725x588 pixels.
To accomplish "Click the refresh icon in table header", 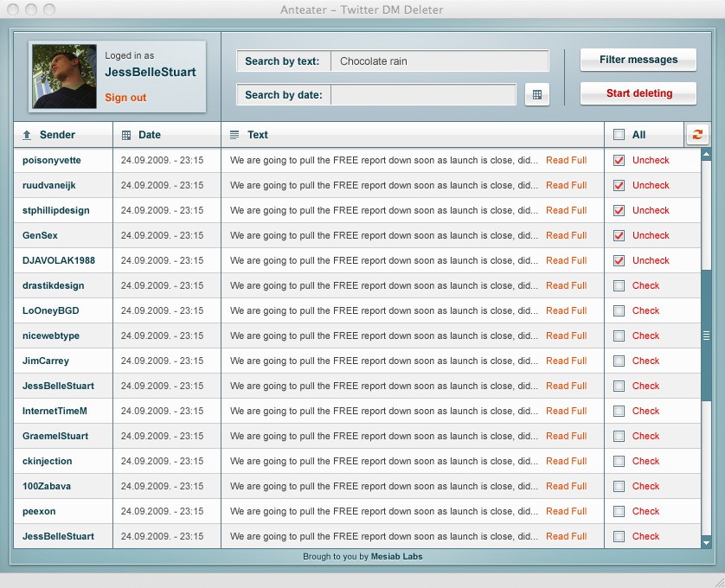I will (x=696, y=134).
